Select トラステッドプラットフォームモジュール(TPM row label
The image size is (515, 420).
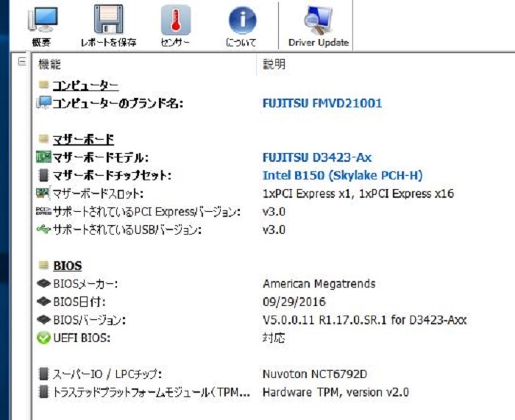point(152,392)
